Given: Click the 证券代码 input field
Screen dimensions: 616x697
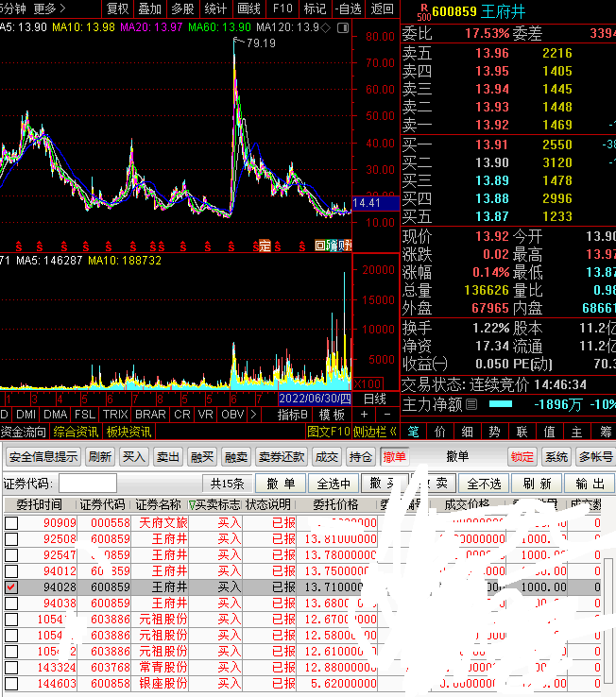Looking at the screenshot, I should 88,484.
